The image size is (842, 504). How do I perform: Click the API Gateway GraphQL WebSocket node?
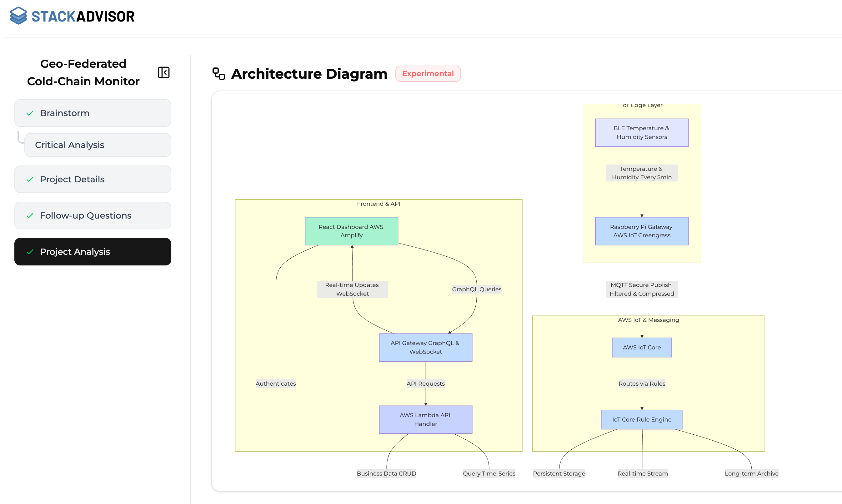click(x=426, y=347)
